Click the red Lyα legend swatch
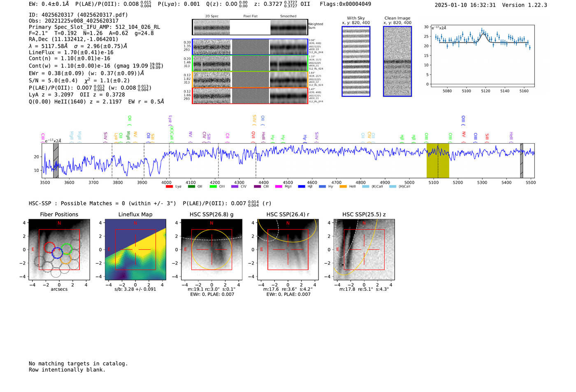The image size is (576, 392). (169, 186)
